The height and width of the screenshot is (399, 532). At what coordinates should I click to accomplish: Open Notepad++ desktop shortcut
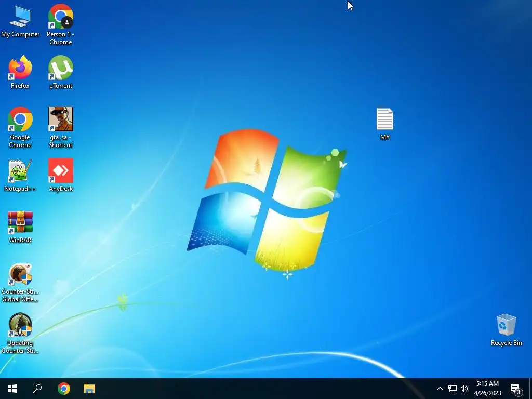point(20,176)
